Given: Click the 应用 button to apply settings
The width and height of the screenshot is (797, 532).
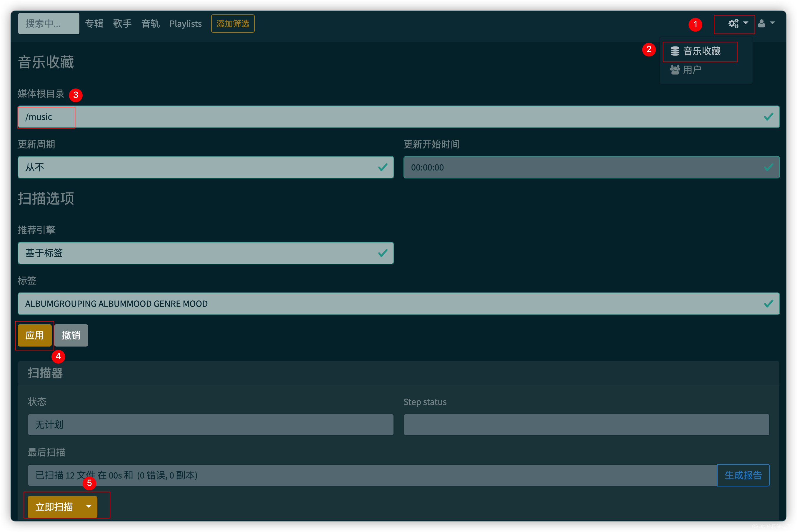Looking at the screenshot, I should pyautogui.click(x=34, y=335).
